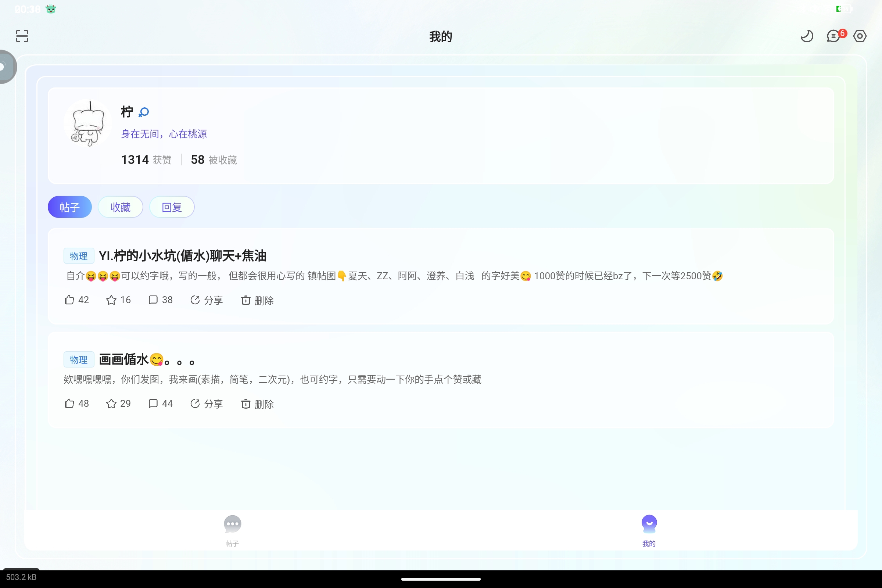Share the YI.柠的小水坑 post
Viewport: 882px width, 588px height.
click(x=206, y=300)
